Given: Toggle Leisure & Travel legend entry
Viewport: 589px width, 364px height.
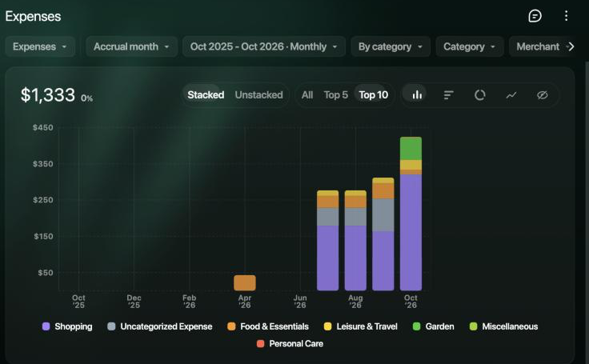Looking at the screenshot, I should click(x=361, y=326).
